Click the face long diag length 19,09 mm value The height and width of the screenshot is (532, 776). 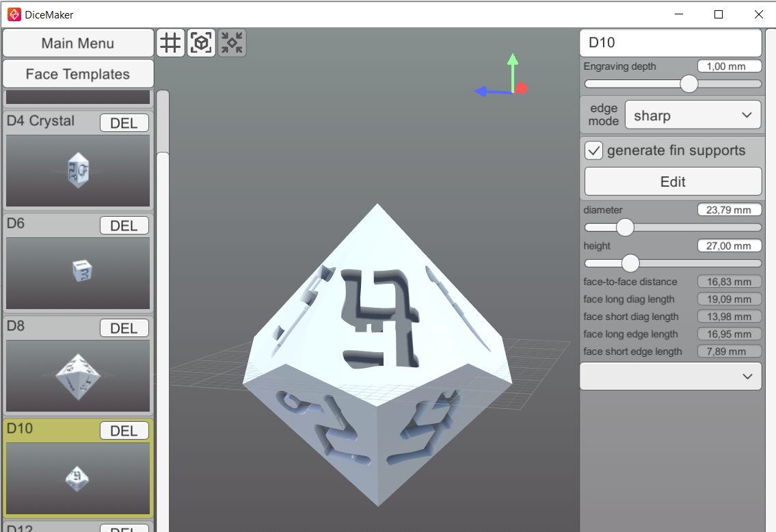point(730,299)
